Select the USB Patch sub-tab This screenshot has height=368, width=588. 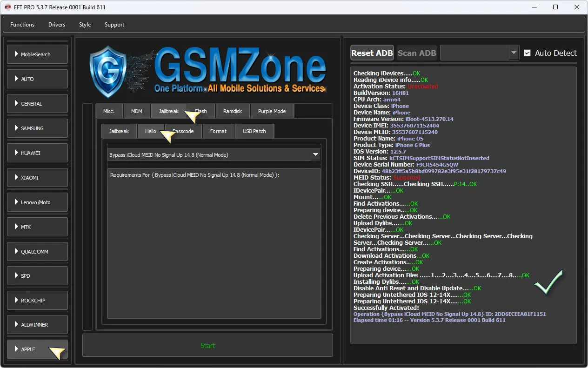[x=254, y=131]
